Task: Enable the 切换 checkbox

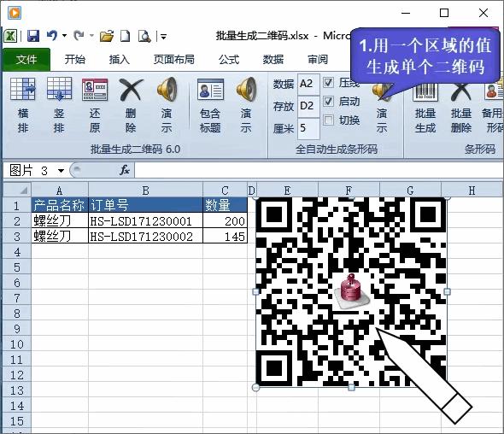Action: [x=328, y=120]
